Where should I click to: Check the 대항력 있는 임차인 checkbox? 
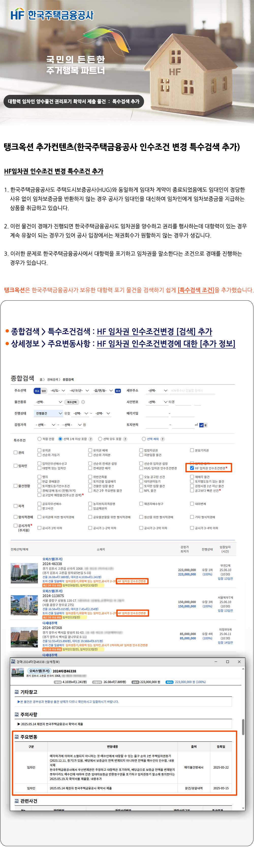(39, 468)
